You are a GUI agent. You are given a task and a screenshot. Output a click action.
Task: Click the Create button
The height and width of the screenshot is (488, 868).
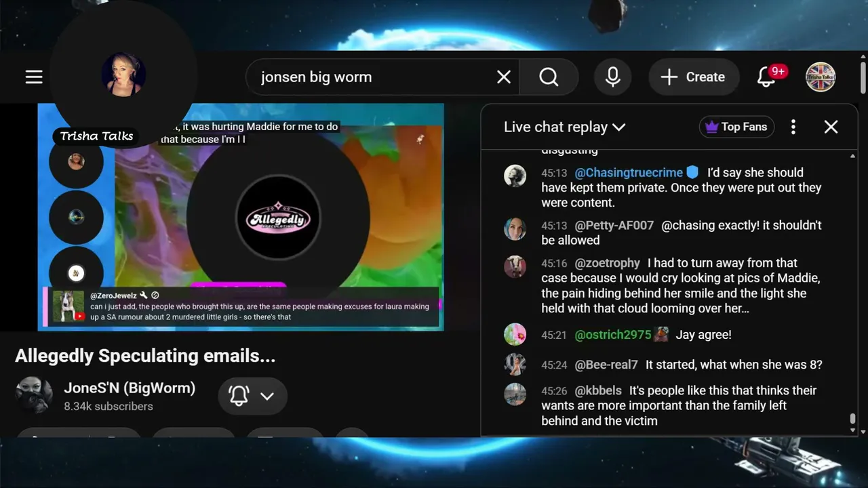[694, 77]
